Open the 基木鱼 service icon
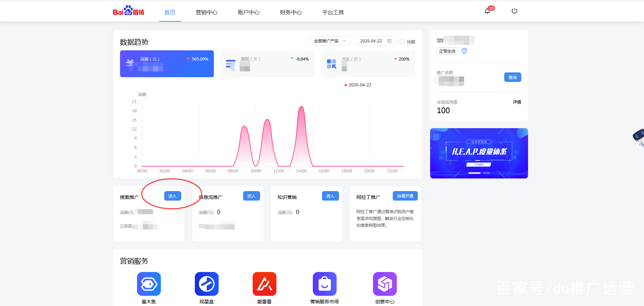Image resolution: width=644 pixels, height=306 pixels. pos(149,284)
